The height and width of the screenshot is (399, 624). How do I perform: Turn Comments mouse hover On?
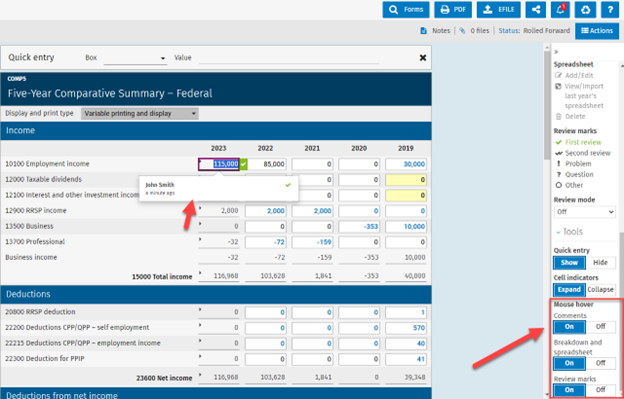click(x=569, y=327)
